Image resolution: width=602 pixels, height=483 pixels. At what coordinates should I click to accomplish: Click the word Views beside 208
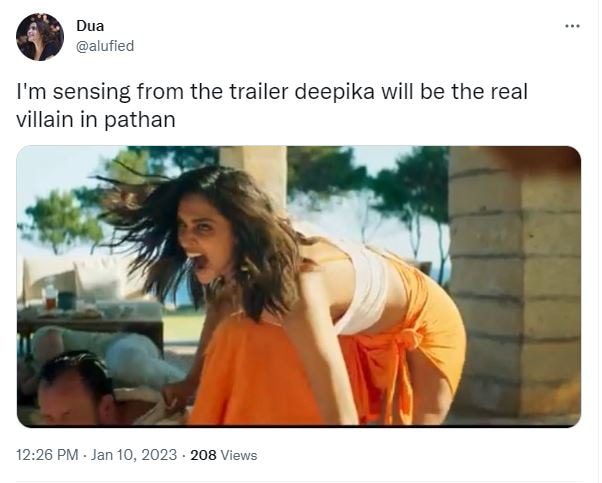[239, 455]
